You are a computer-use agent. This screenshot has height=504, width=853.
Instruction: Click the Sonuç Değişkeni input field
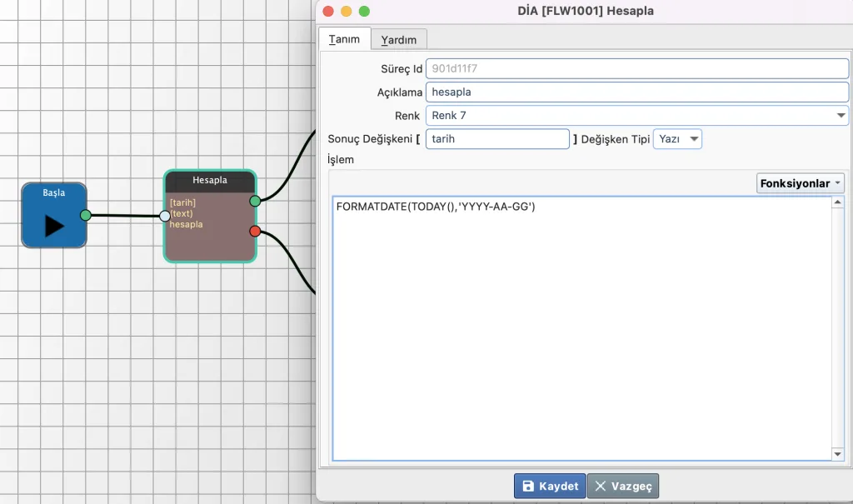[x=497, y=139]
